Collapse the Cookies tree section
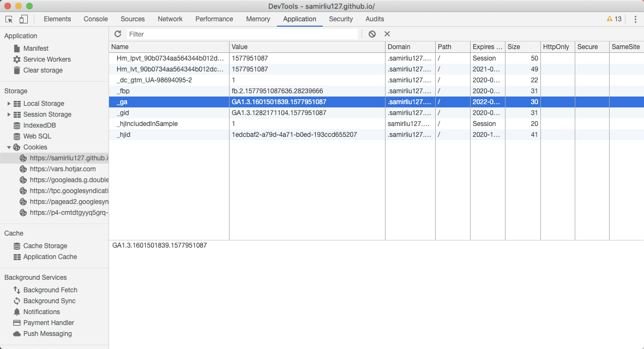Viewport: 644px width, 349px height. [9, 147]
